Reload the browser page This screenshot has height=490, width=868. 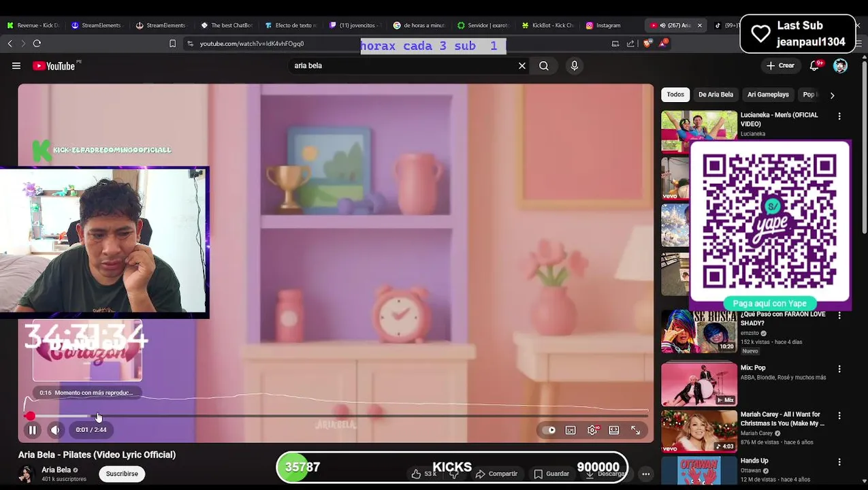[x=37, y=44]
